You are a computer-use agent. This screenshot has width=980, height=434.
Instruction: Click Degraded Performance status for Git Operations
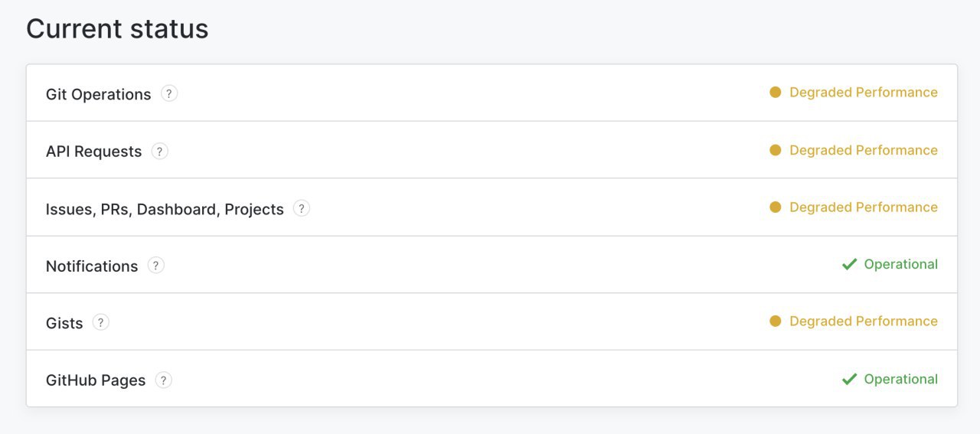tap(864, 92)
